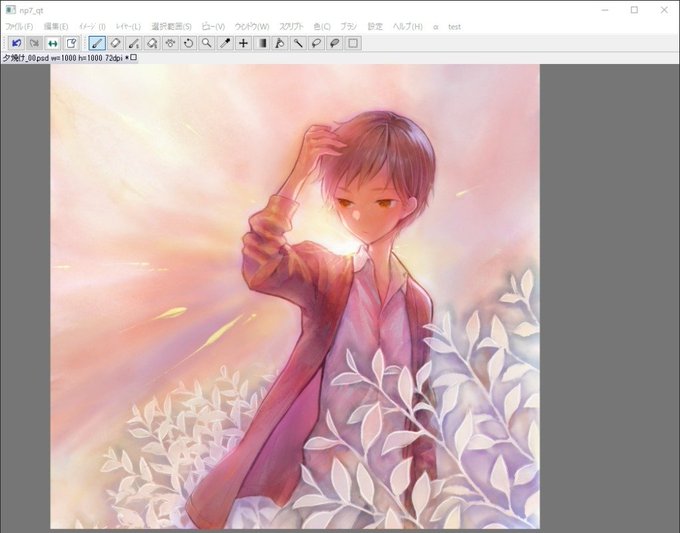The height and width of the screenshot is (533, 680).
Task: Open the ビュー(V) menu
Action: [x=213, y=27]
